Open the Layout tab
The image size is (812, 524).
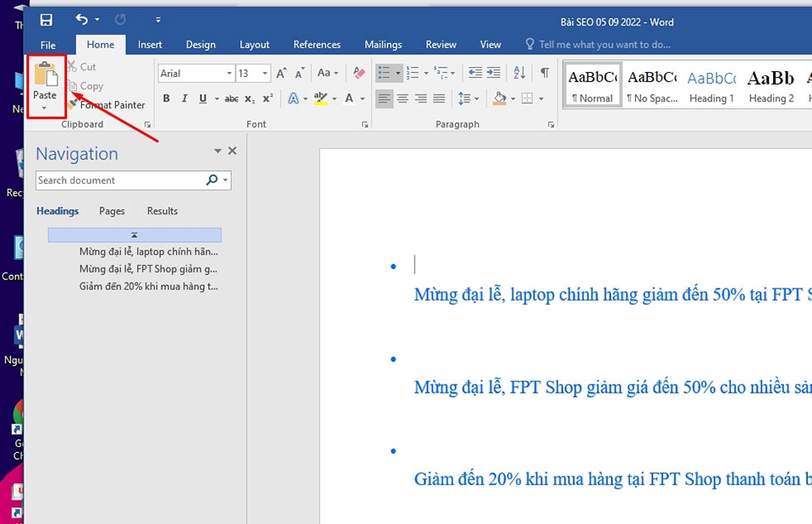tap(255, 45)
